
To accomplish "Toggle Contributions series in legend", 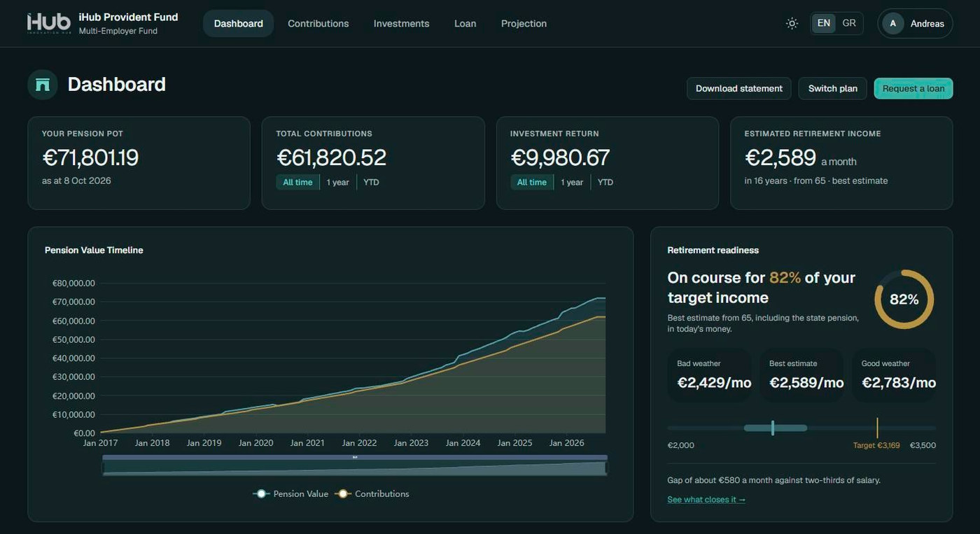I will 372,493.
